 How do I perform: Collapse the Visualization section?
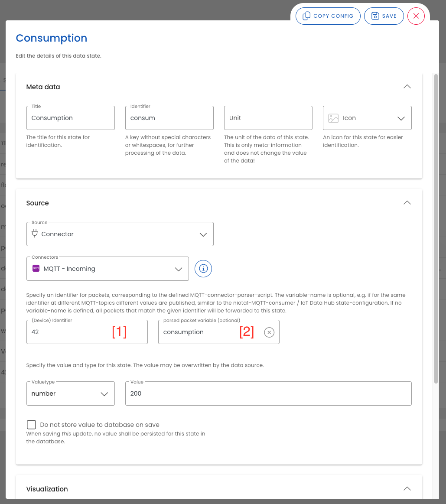407,489
